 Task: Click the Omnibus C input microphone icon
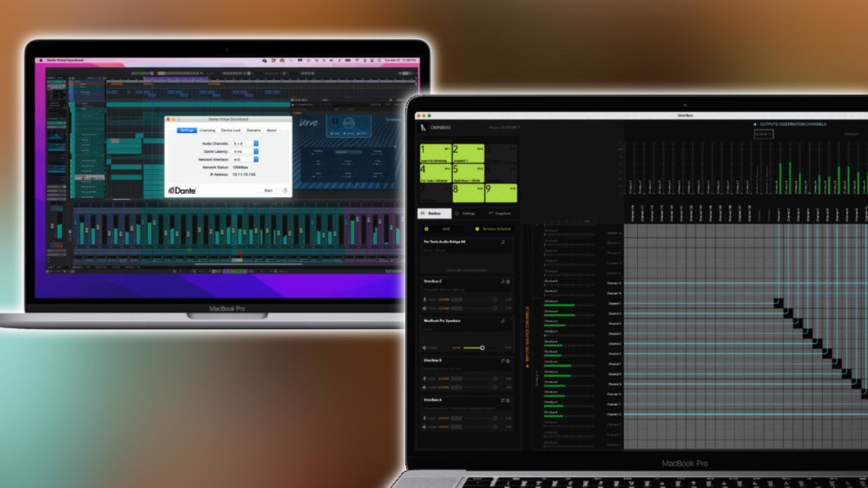point(425,300)
